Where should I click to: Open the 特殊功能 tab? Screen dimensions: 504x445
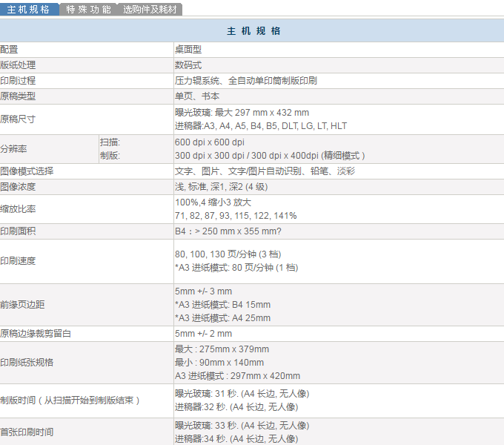[88, 9]
